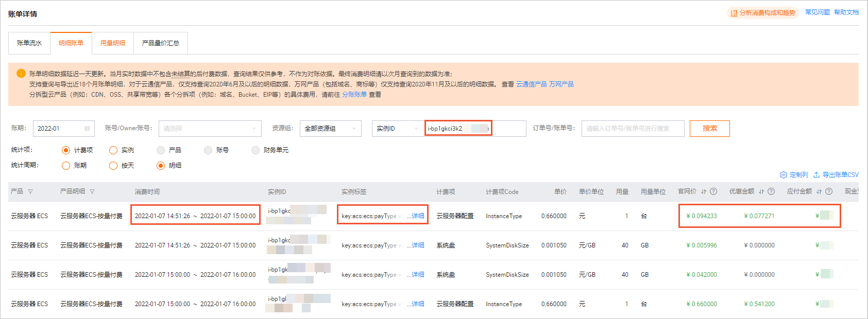Click the 账单详情 page title
The height and width of the screenshot is (319, 868).
click(23, 14)
